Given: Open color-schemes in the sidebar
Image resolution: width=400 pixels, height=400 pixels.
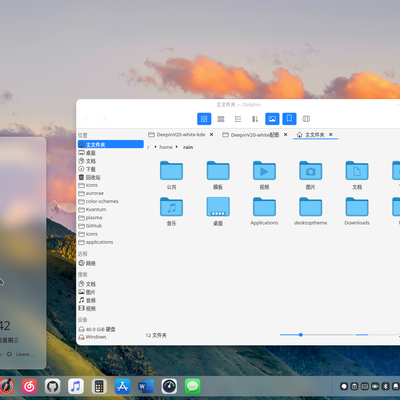Looking at the screenshot, I should click(x=111, y=201).
